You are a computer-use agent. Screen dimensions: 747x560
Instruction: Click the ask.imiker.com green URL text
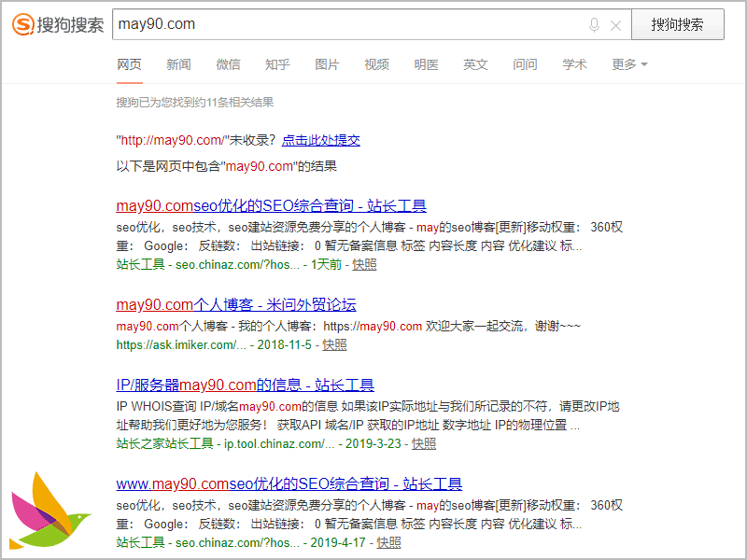pyautogui.click(x=181, y=344)
